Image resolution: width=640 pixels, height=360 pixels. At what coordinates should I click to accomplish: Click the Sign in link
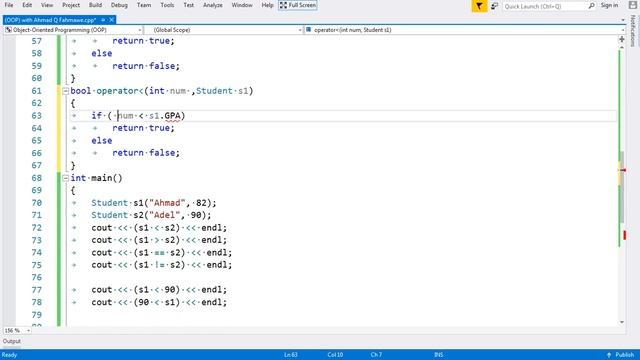[x=609, y=5]
